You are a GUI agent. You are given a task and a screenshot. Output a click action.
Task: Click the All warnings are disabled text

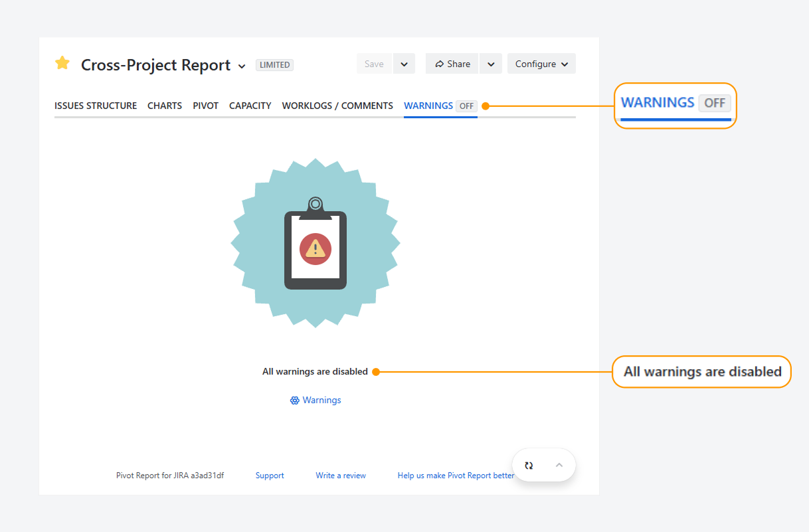click(315, 372)
